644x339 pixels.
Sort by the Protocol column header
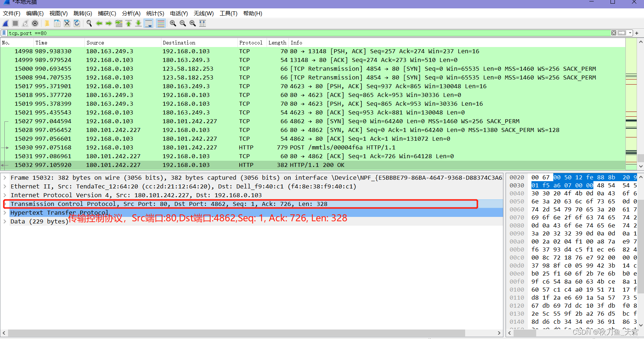(252, 43)
